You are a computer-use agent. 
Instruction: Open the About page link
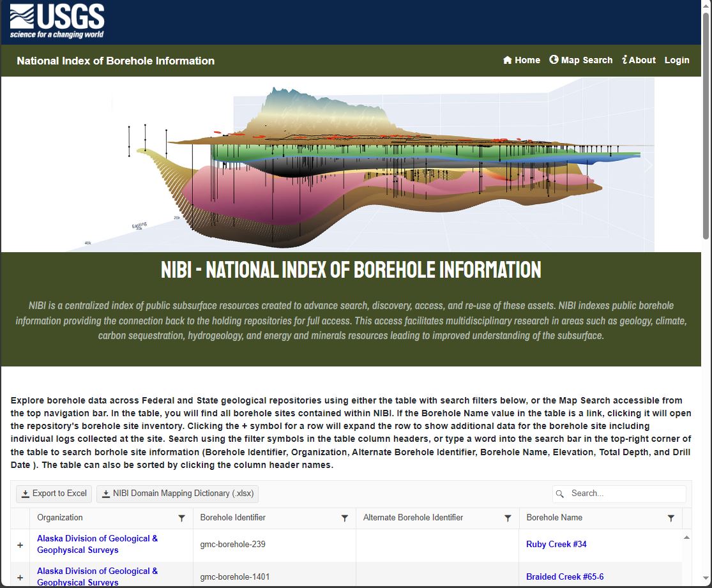point(639,60)
